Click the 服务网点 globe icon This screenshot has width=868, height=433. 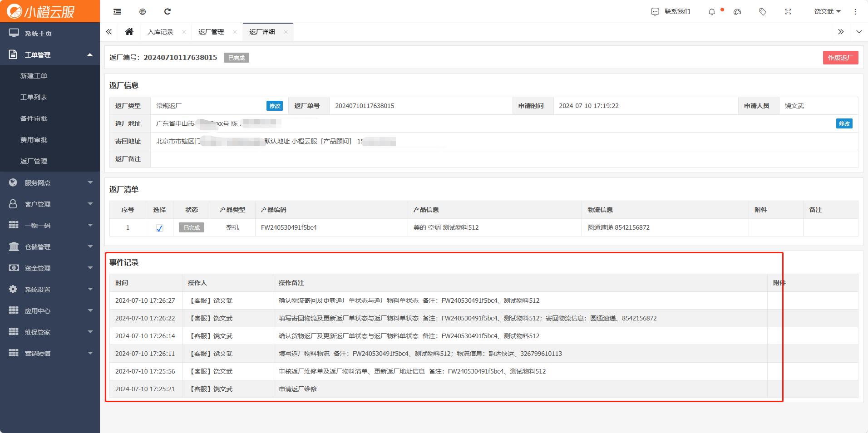(x=13, y=182)
